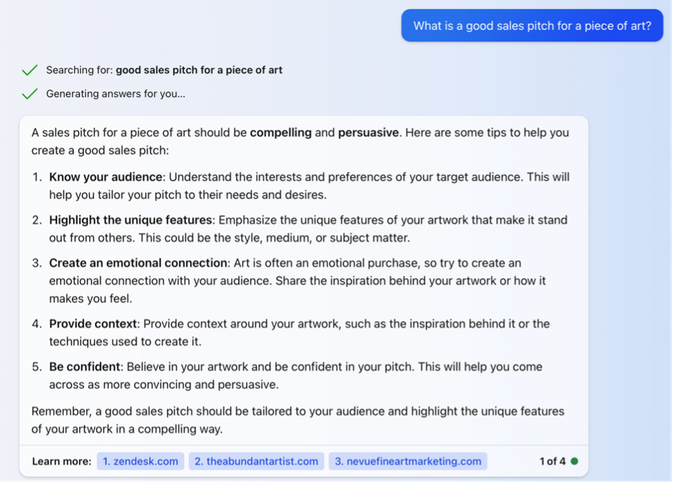Click the 'Know your audience' tip heading

click(105, 177)
